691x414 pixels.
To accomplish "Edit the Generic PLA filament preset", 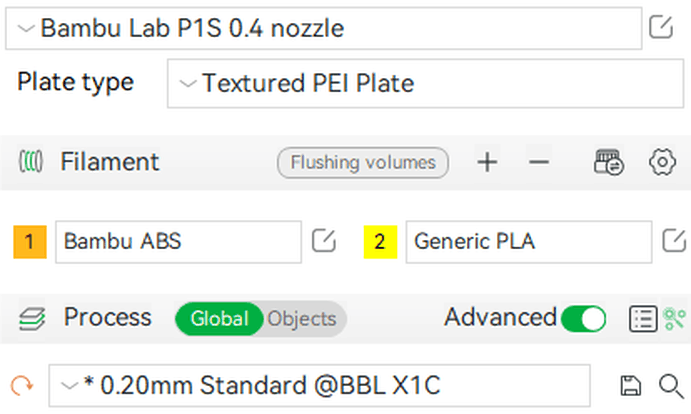I will pos(674,241).
